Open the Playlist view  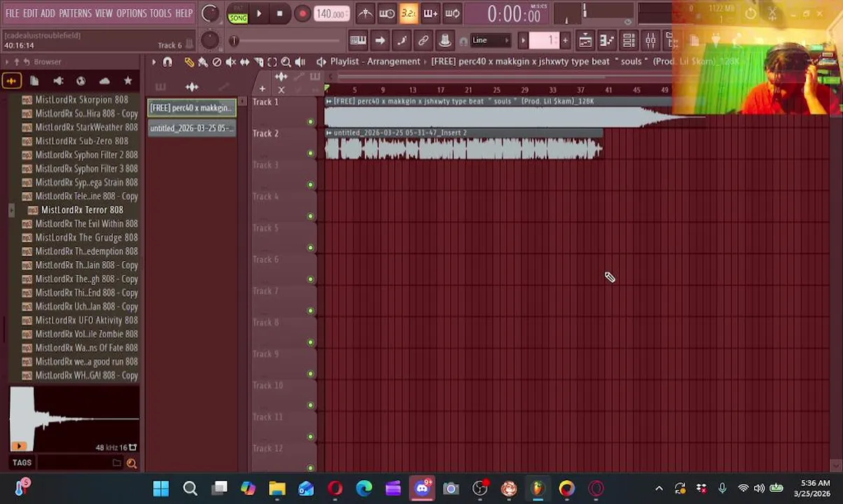pos(585,41)
